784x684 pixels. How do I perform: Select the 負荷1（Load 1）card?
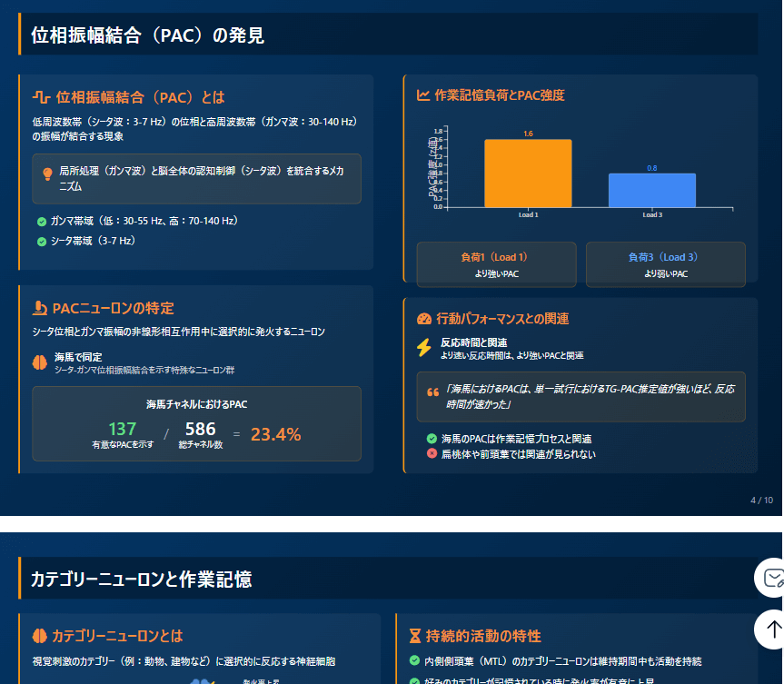point(497,264)
